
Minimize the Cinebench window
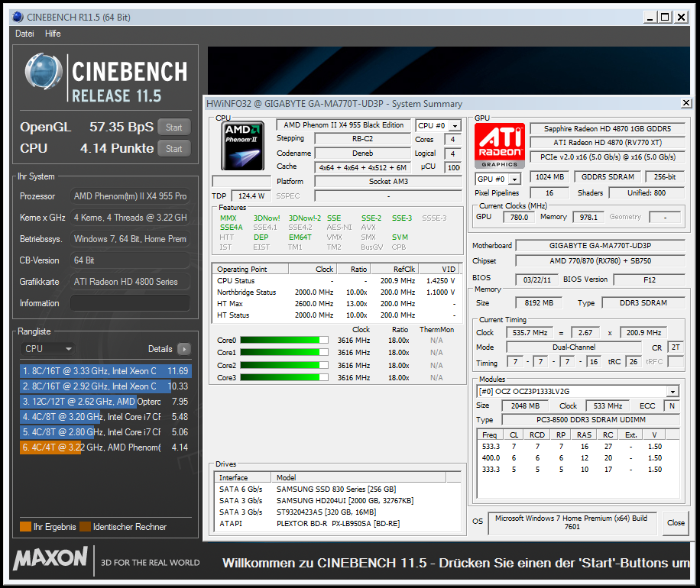[650, 17]
